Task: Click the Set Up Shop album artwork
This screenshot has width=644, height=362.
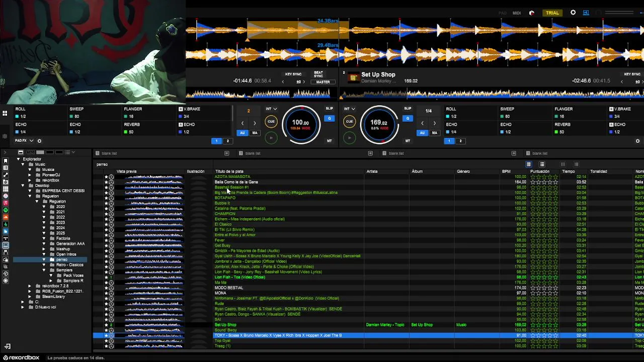Action: pyautogui.click(x=353, y=77)
